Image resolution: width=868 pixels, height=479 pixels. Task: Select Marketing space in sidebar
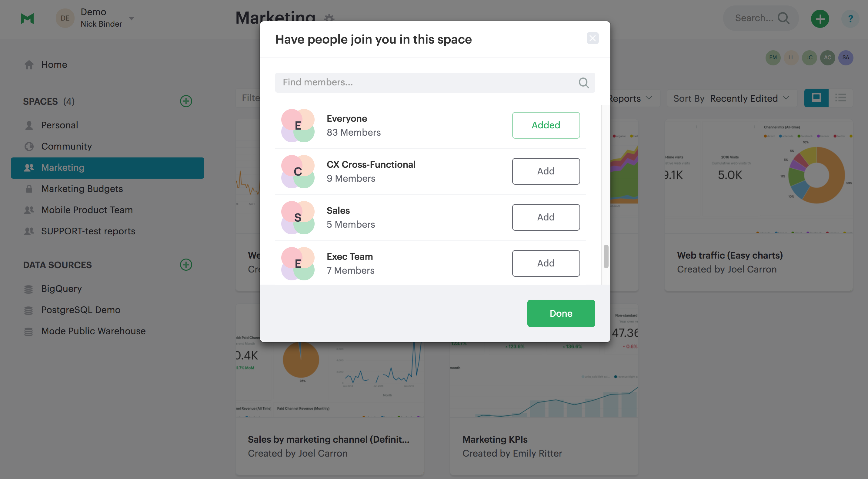tap(63, 167)
